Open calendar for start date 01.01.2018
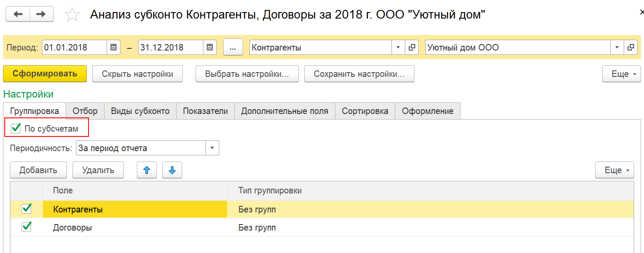644x253 pixels. [x=114, y=47]
